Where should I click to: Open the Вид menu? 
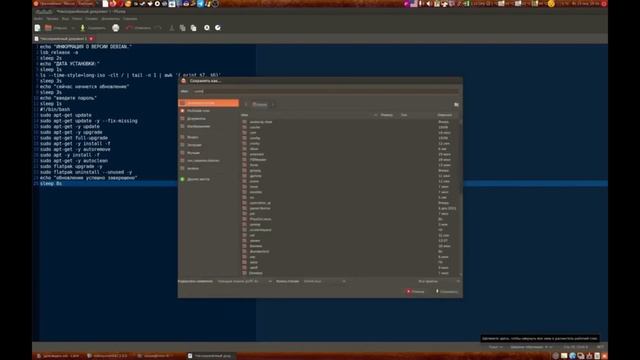[65, 19]
